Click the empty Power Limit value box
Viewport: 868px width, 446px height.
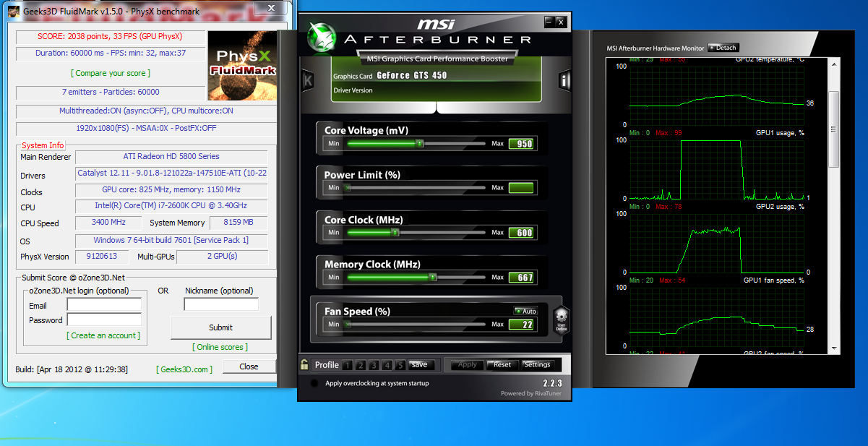(x=521, y=189)
